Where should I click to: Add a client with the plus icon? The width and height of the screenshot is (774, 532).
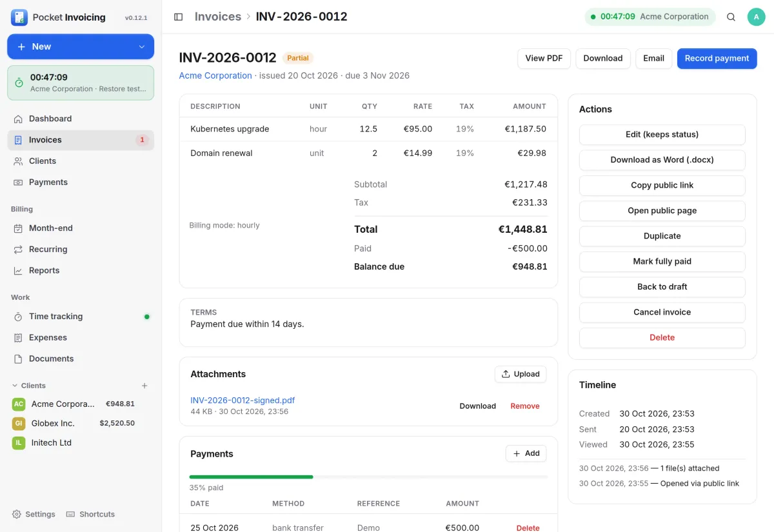click(144, 386)
